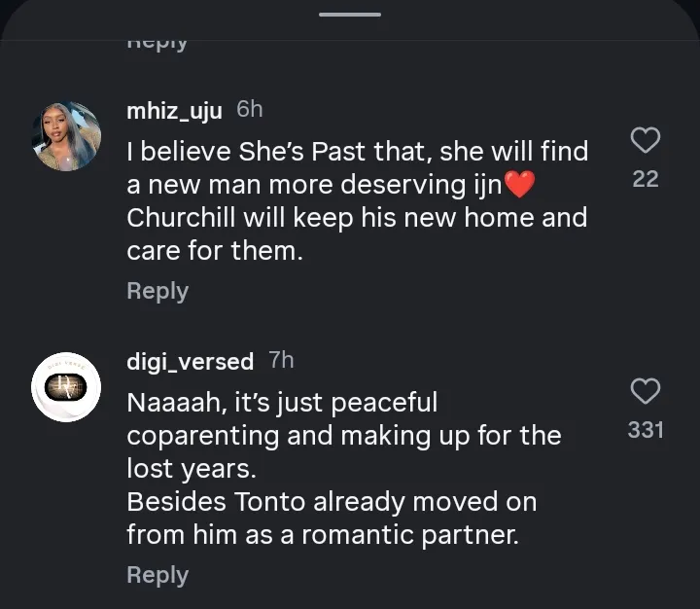This screenshot has height=609, width=700.
Task: Open mhiz_uju's profile picture
Action: (x=66, y=136)
